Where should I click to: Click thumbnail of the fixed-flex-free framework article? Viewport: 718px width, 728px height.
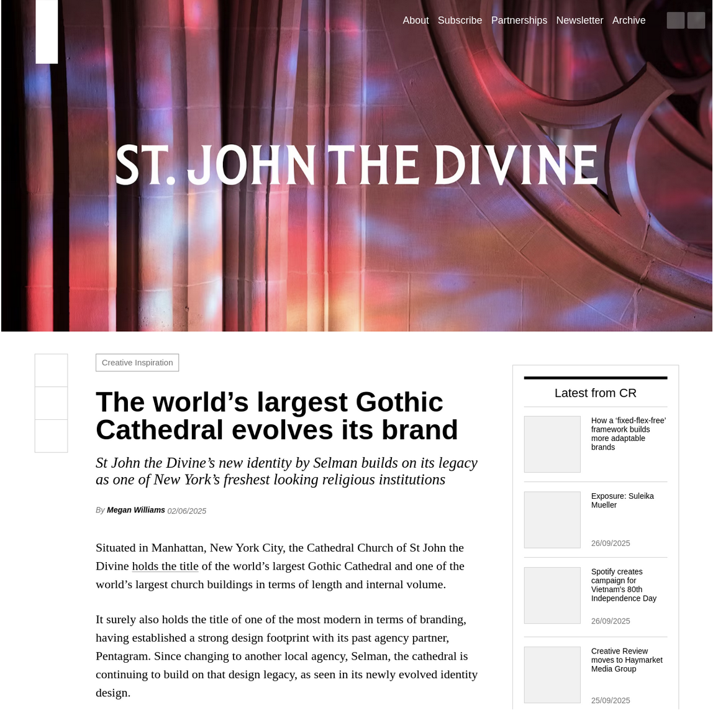(x=552, y=444)
